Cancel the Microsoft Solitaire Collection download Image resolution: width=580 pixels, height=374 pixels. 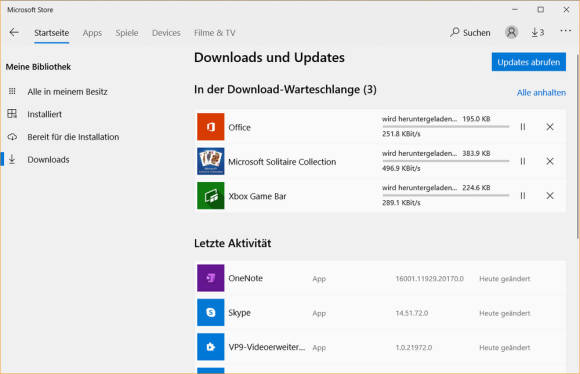[550, 161]
